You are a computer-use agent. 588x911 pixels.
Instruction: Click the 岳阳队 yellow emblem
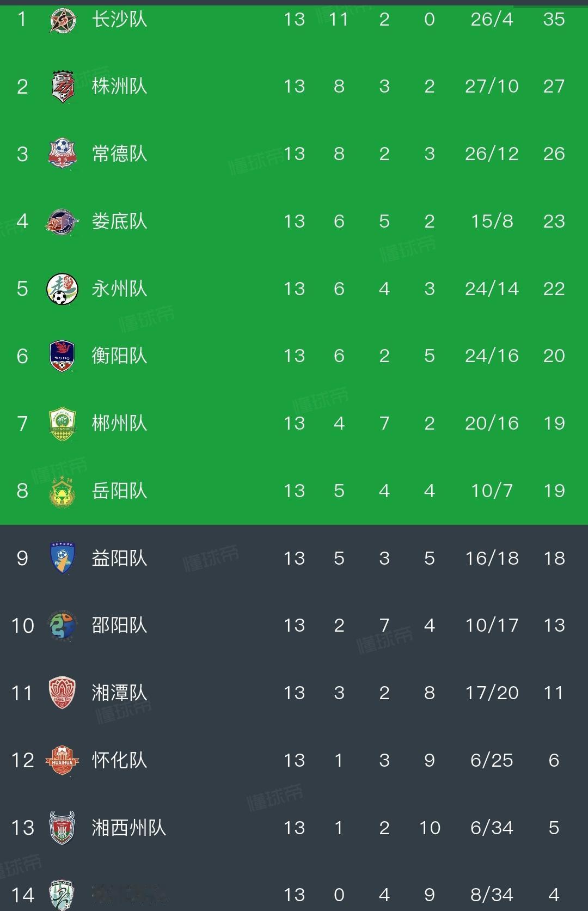(62, 491)
